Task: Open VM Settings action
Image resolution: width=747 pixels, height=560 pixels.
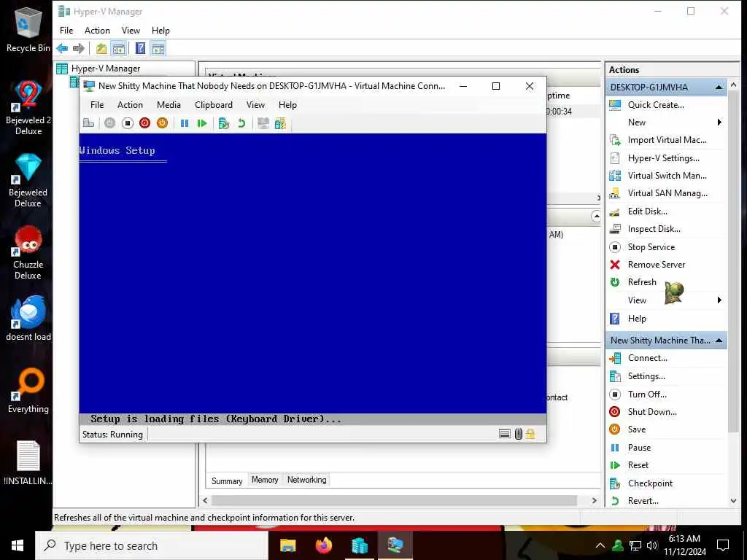Action: point(646,376)
